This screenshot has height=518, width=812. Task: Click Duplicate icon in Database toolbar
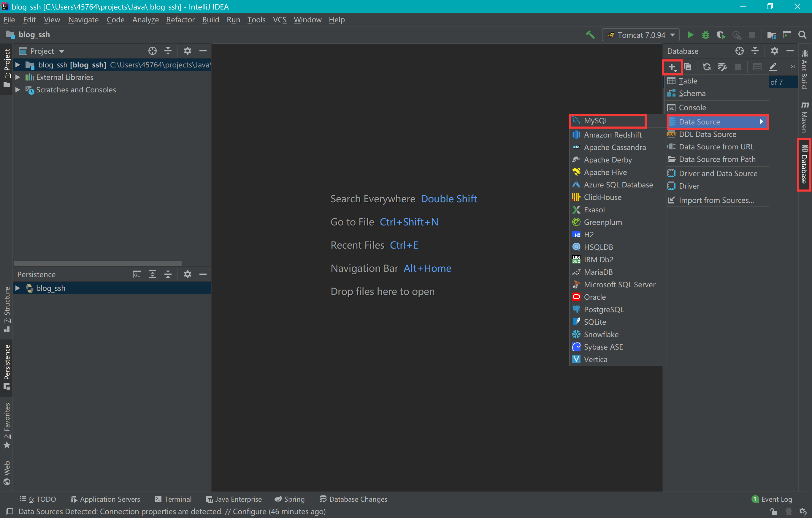click(688, 67)
